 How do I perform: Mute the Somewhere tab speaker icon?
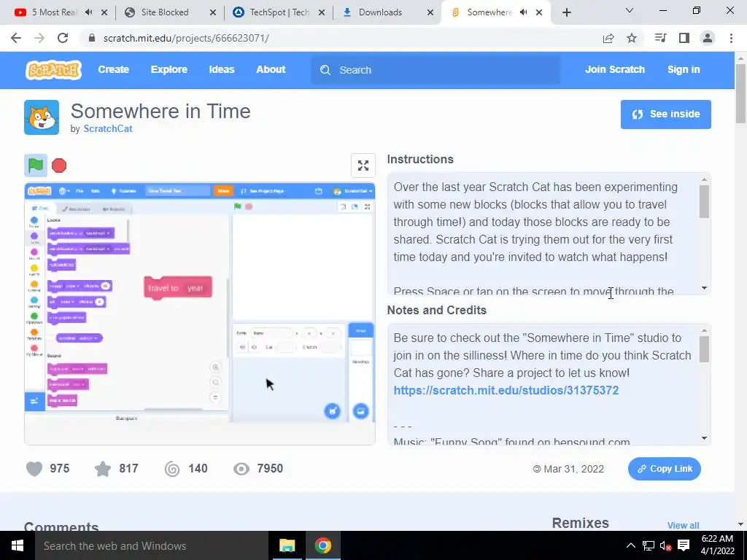pyautogui.click(x=524, y=12)
